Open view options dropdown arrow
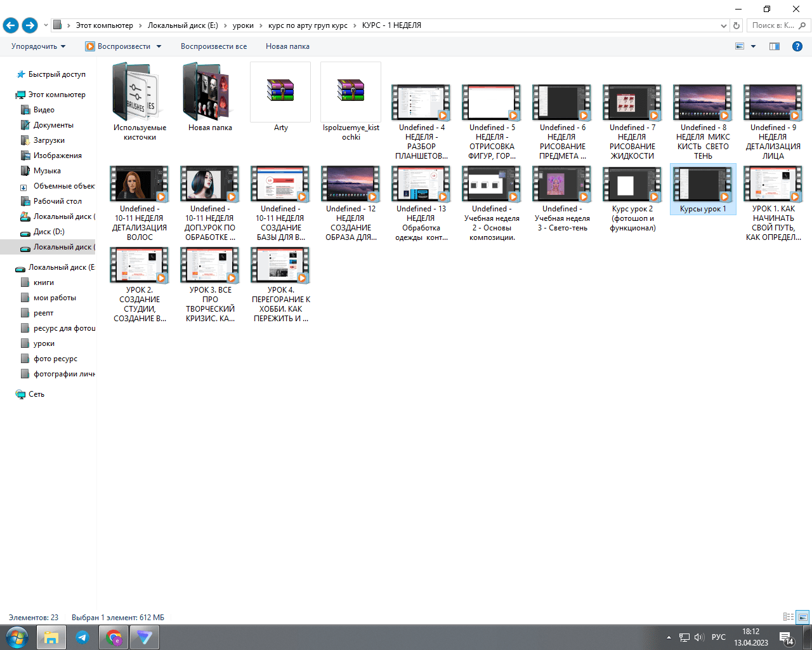Image resolution: width=812 pixels, height=650 pixels. (x=754, y=46)
